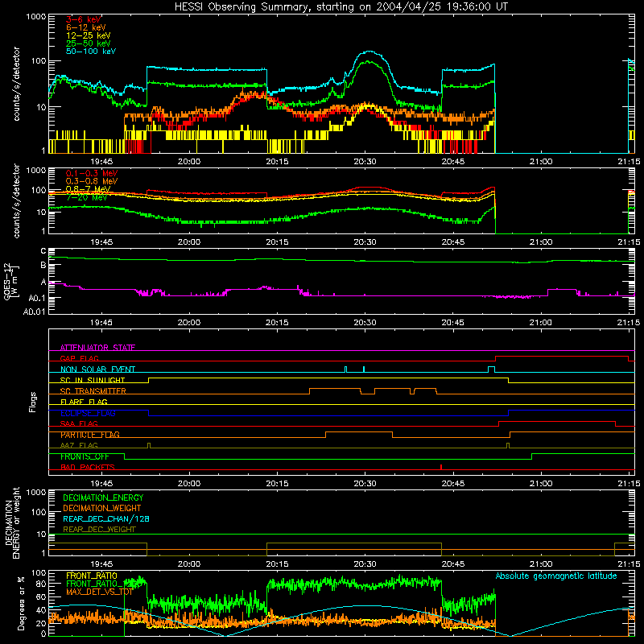Click the DECIMATION_ENERGY legend label
Image resolution: width=644 pixels, height=644 pixels.
click(103, 497)
